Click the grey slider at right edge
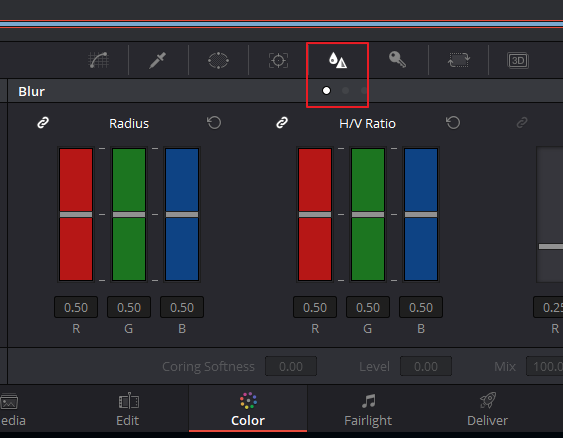The height and width of the screenshot is (438, 563). click(550, 214)
